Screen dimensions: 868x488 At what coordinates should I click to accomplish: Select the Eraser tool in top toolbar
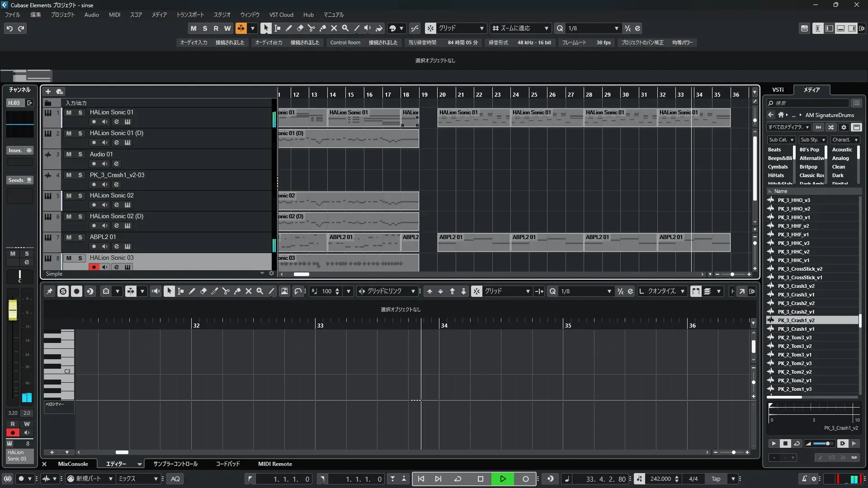(300, 28)
